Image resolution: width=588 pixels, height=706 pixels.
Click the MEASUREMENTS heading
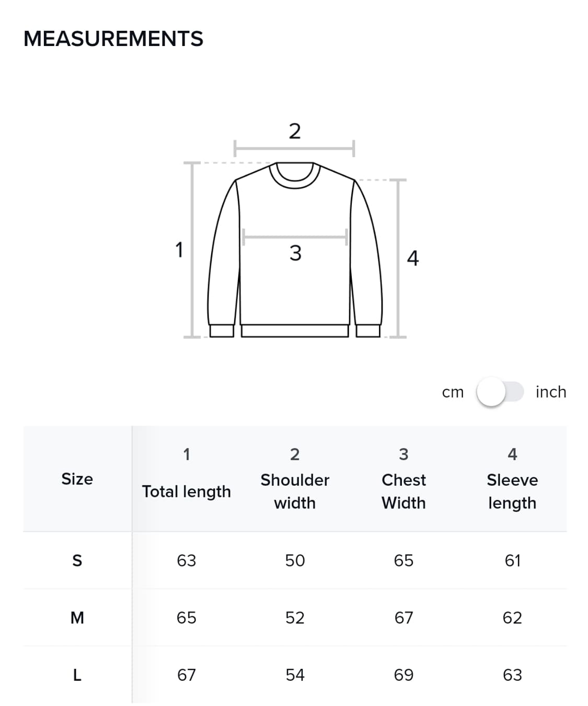[113, 39]
